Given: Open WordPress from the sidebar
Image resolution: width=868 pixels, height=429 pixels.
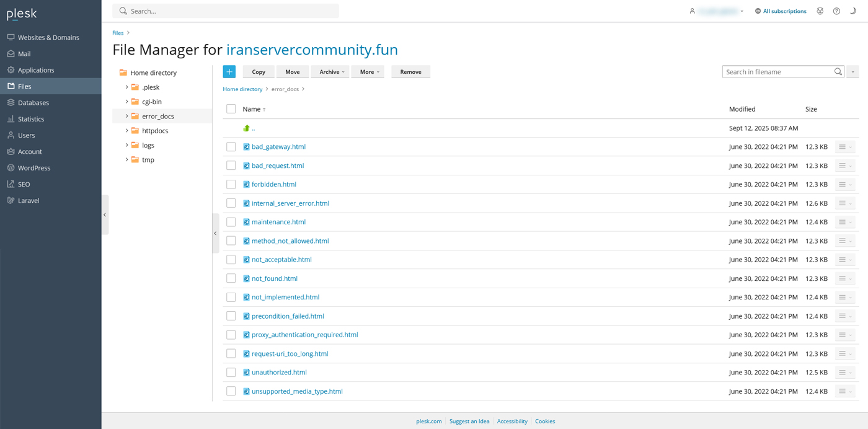Looking at the screenshot, I should tap(34, 168).
